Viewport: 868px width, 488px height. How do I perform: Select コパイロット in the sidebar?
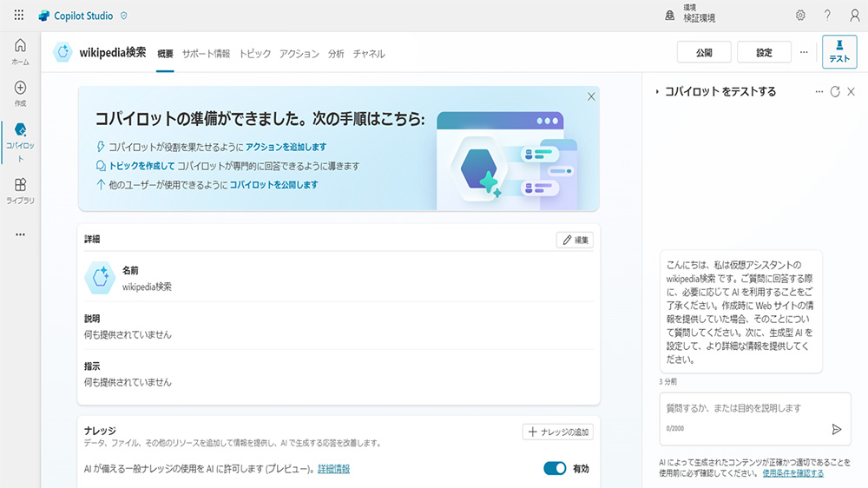20,142
